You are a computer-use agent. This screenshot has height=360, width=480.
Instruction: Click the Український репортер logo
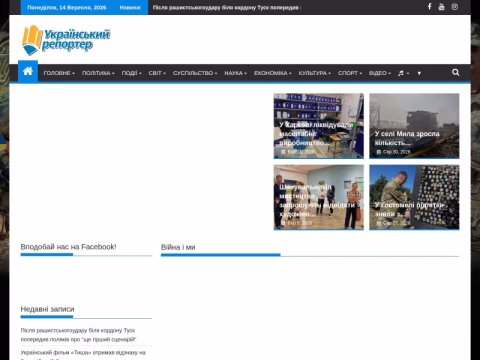pos(66,40)
